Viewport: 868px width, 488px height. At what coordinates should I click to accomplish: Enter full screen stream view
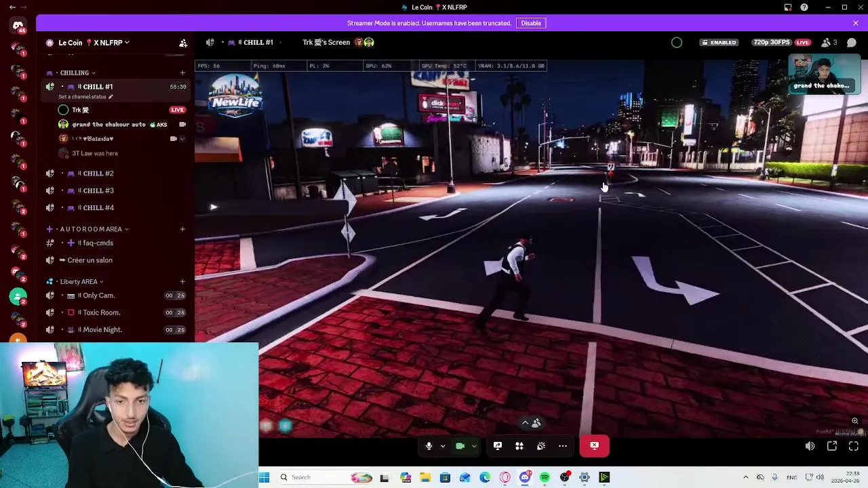click(x=854, y=446)
